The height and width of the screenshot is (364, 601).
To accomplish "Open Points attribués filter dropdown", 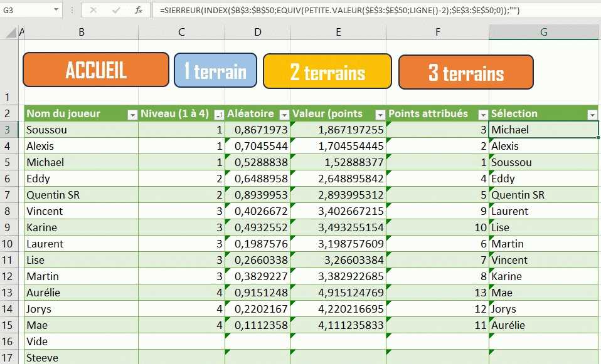I will 482,115.
